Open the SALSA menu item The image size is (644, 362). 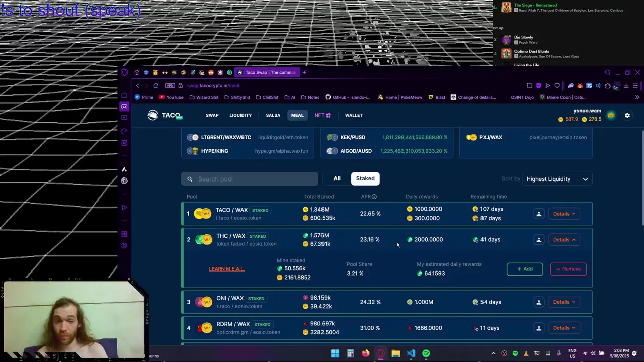(273, 115)
